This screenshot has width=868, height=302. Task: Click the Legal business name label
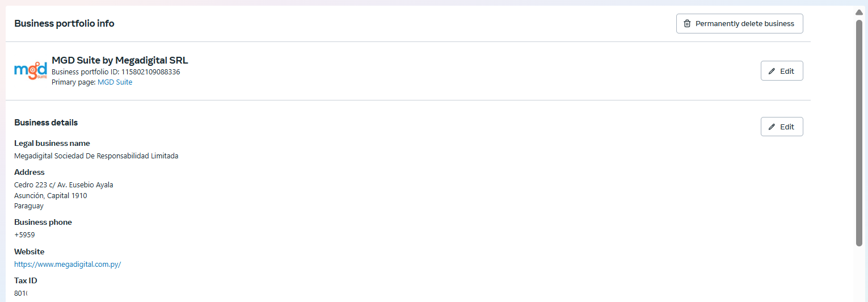click(52, 143)
